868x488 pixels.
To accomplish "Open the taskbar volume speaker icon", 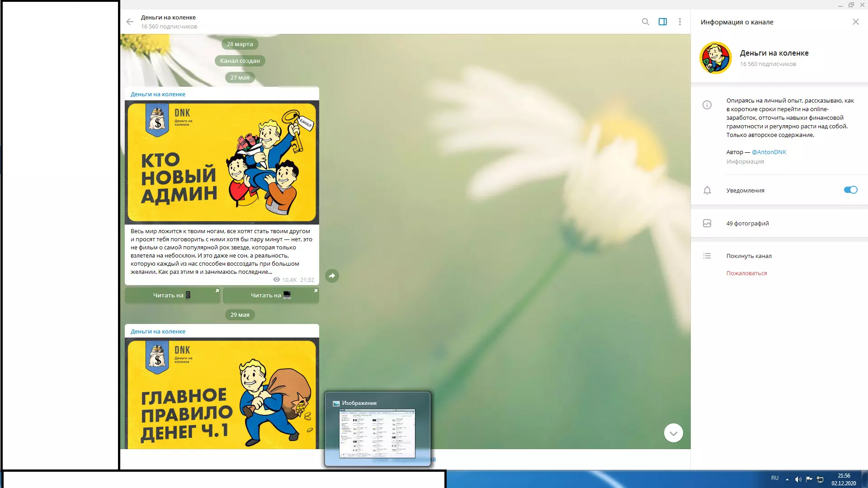I will pyautogui.click(x=798, y=479).
